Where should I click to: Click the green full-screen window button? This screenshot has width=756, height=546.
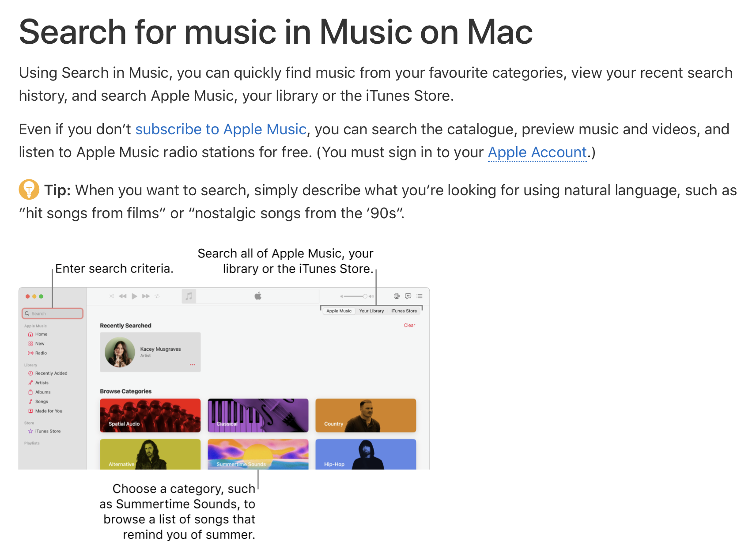point(41,296)
